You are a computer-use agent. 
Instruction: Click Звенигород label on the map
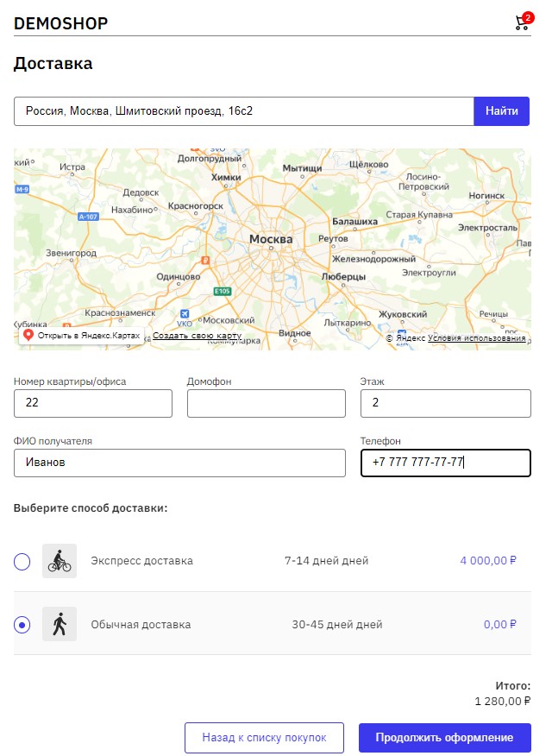click(x=72, y=253)
